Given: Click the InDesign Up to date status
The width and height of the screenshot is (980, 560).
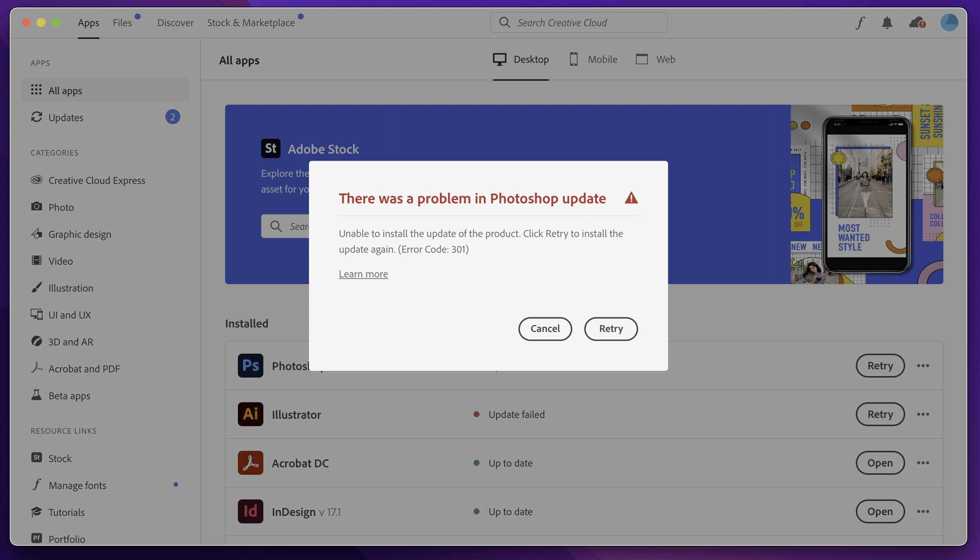Looking at the screenshot, I should [x=502, y=511].
